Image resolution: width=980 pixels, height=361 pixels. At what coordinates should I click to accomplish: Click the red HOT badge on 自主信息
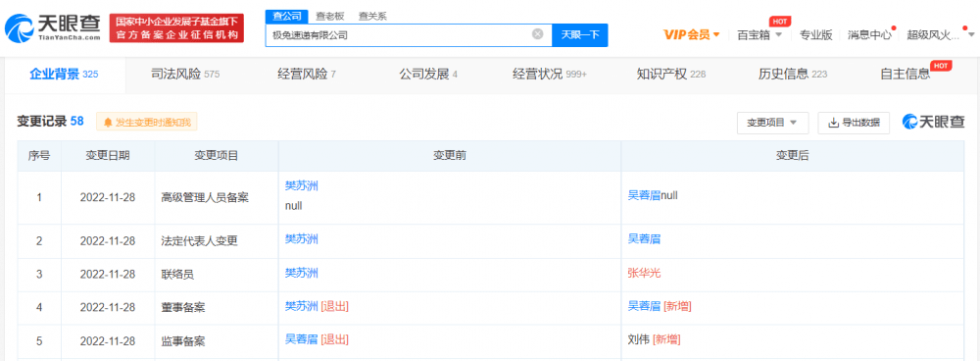tap(941, 66)
